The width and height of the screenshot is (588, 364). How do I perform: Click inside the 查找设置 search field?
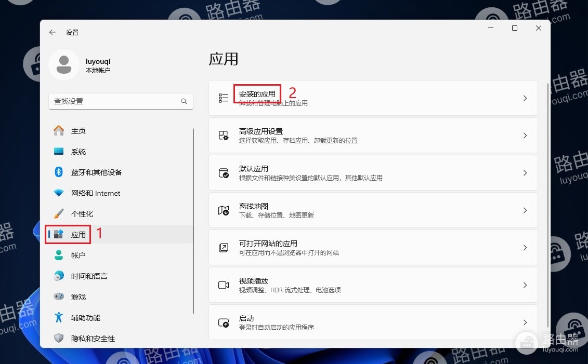pos(121,101)
